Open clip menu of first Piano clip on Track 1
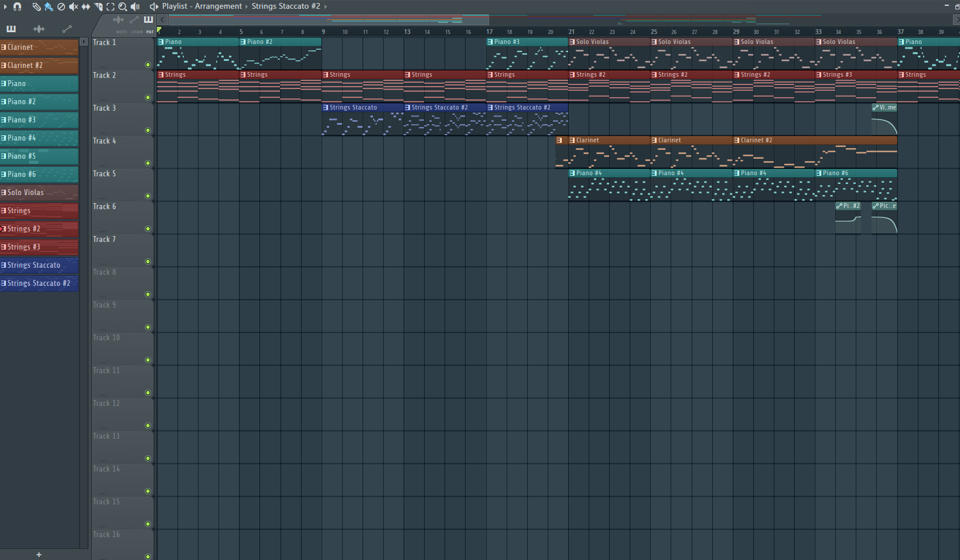 pos(161,42)
